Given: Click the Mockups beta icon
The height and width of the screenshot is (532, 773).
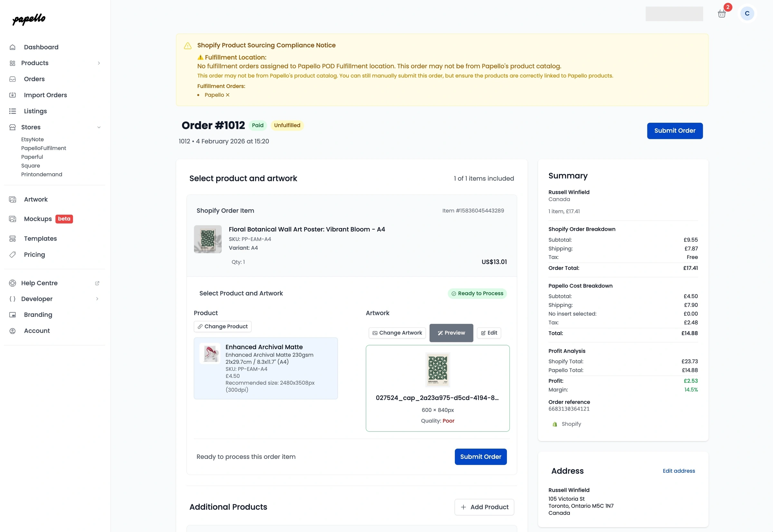Looking at the screenshot, I should point(13,219).
